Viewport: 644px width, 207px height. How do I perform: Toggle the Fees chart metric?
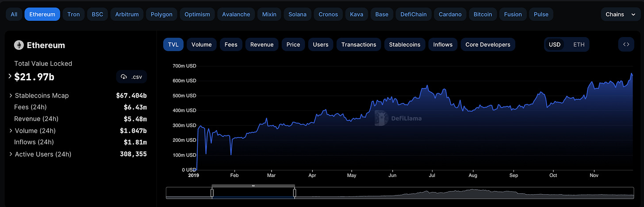click(231, 44)
